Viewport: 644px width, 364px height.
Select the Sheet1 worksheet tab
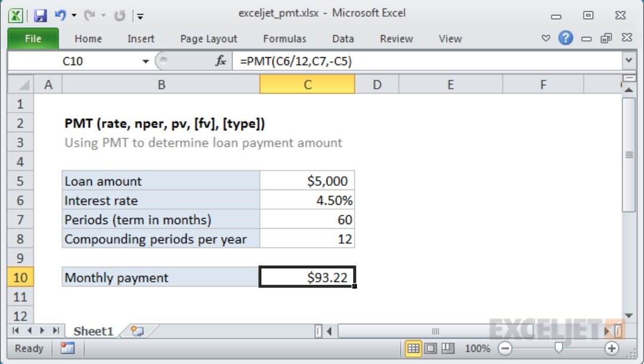[x=93, y=331]
